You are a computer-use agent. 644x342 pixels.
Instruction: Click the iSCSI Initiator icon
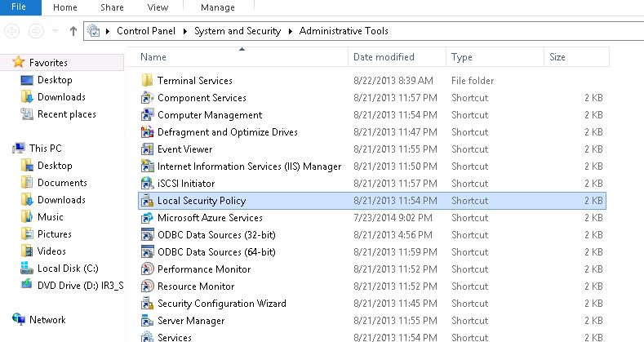coord(147,184)
